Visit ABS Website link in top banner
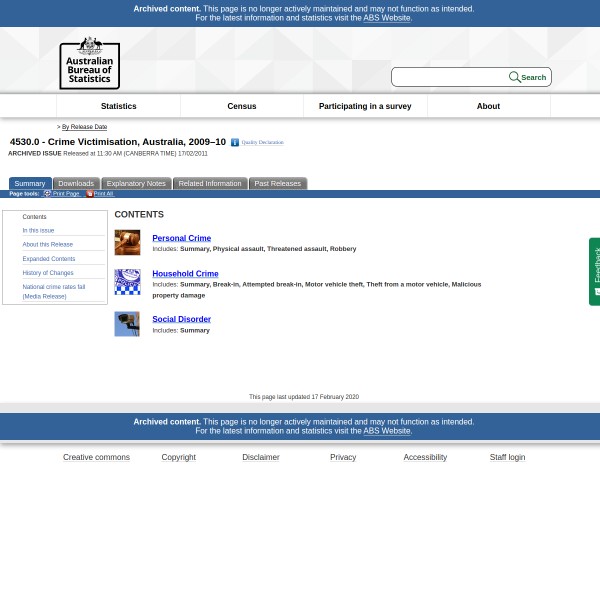 (x=386, y=18)
